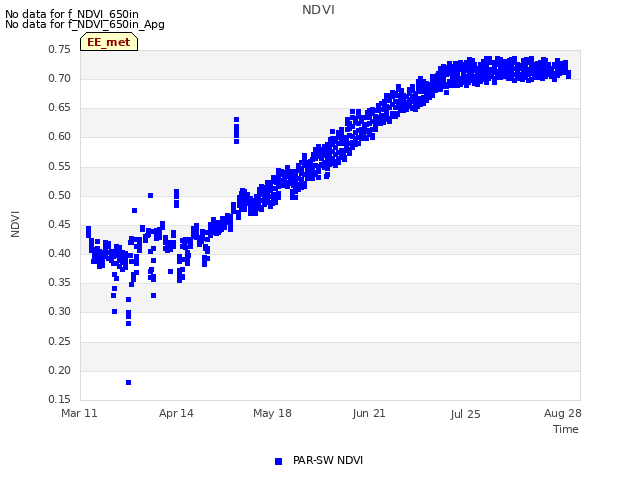
Task: Click the Apr 14 x-axis tick label
Action: (x=176, y=413)
